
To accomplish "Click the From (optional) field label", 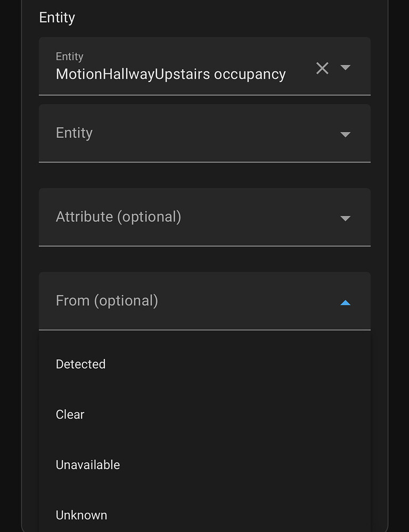I will (107, 301).
